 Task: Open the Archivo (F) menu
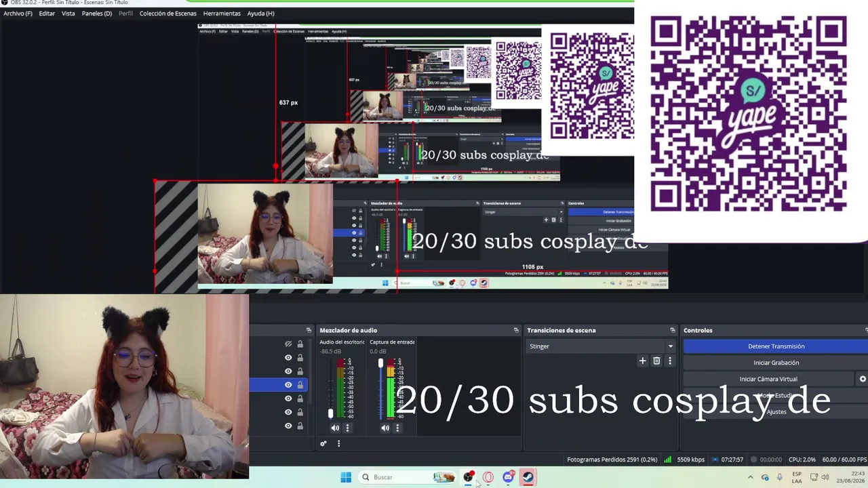coord(18,14)
